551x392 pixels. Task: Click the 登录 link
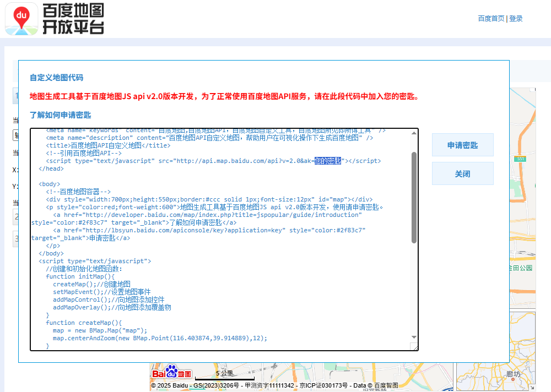coord(516,19)
